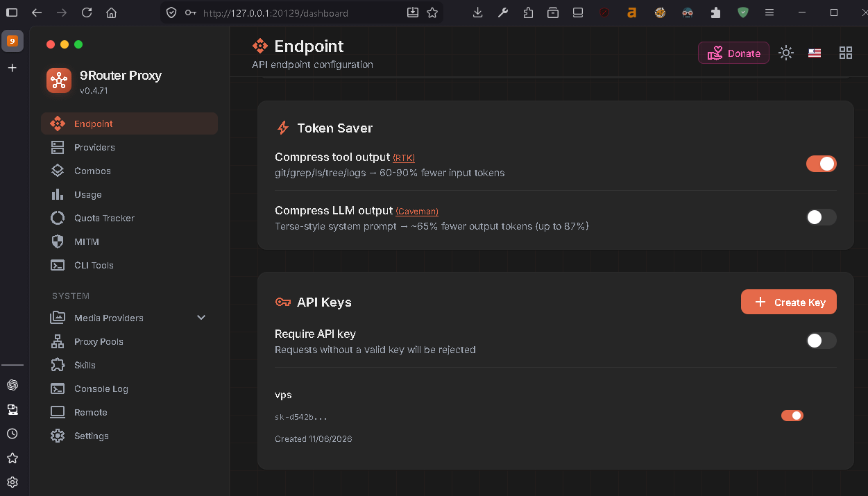The height and width of the screenshot is (496, 868).
Task: Click the green shield extension icon
Action: click(743, 12)
